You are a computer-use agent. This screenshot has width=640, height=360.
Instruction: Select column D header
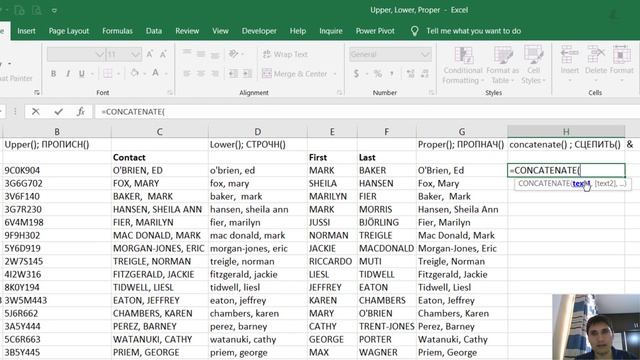[x=258, y=131]
